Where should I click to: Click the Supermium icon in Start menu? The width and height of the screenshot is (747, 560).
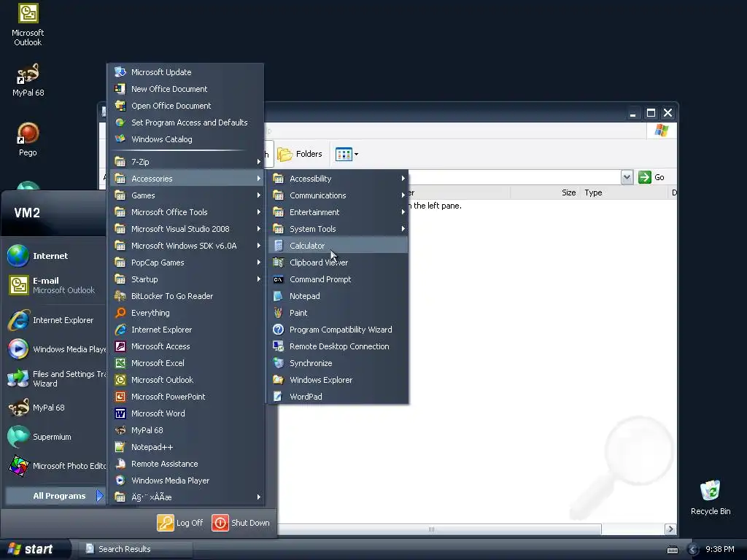[18, 437]
